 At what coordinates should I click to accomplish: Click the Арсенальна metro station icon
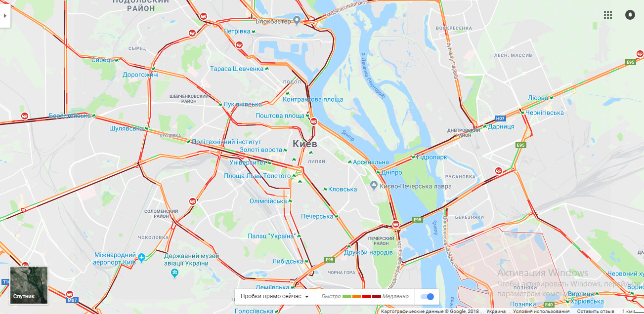tap(349, 162)
